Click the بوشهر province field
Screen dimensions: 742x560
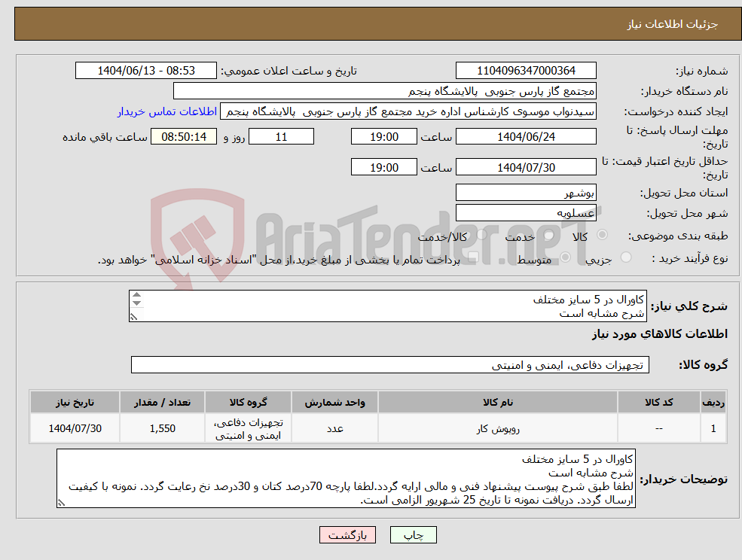525,192
